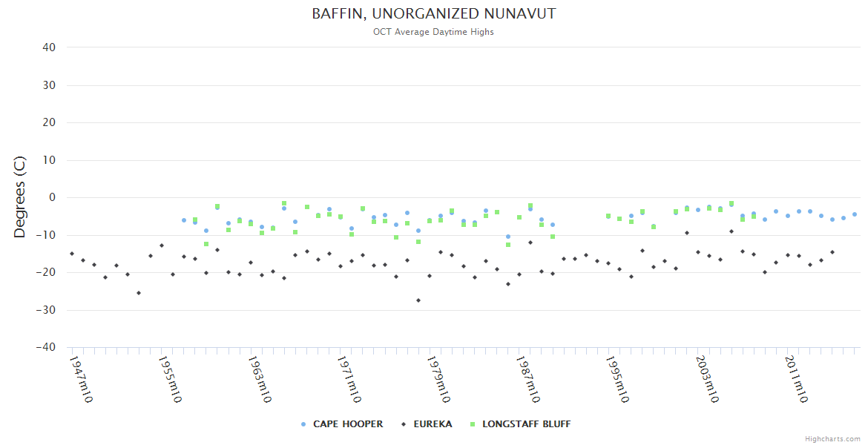Click the Longstaff Bluff green square marker
The width and height of the screenshot is (868, 445).
[473, 424]
